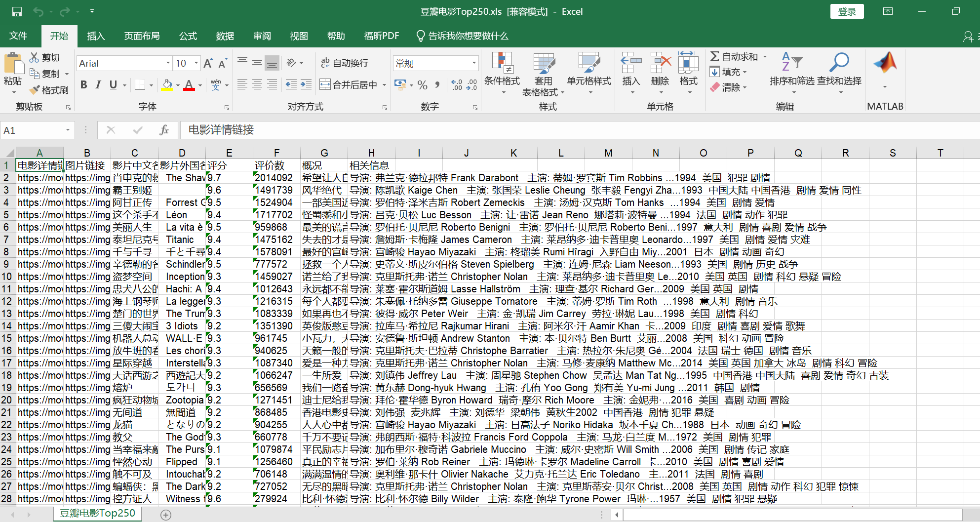Toggle bold formatting

[83, 84]
